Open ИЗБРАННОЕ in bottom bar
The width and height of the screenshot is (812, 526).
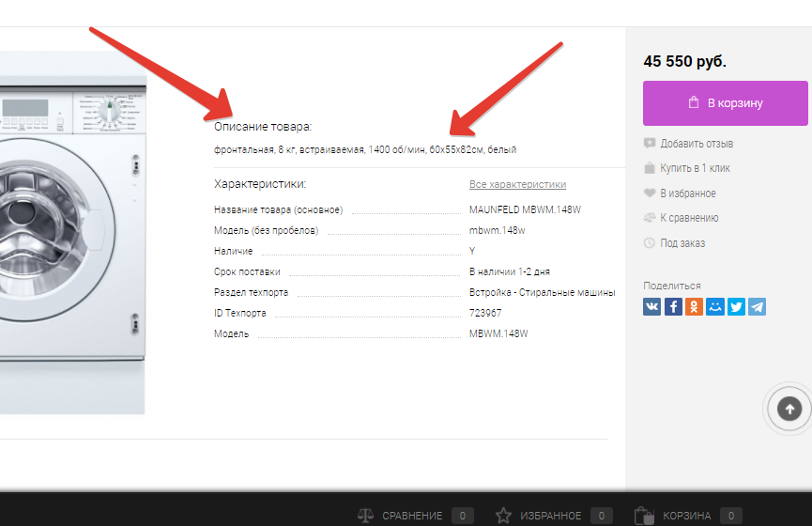[x=550, y=516]
